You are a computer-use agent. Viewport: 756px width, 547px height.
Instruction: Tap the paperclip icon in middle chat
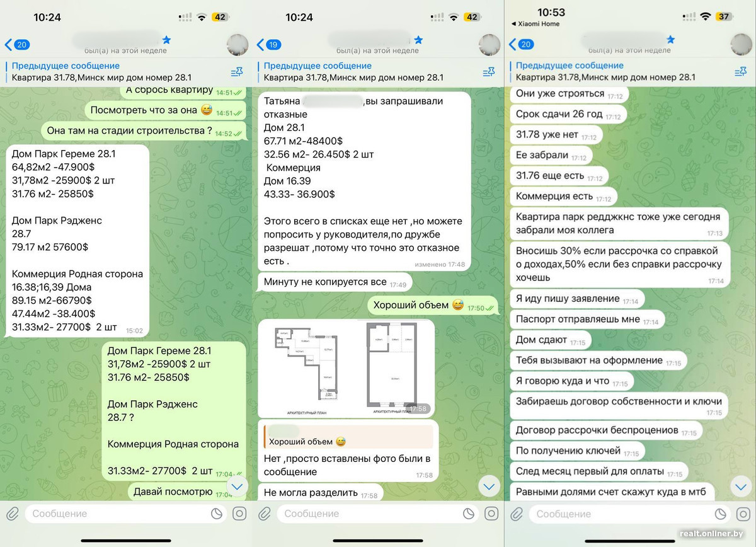[x=265, y=514]
